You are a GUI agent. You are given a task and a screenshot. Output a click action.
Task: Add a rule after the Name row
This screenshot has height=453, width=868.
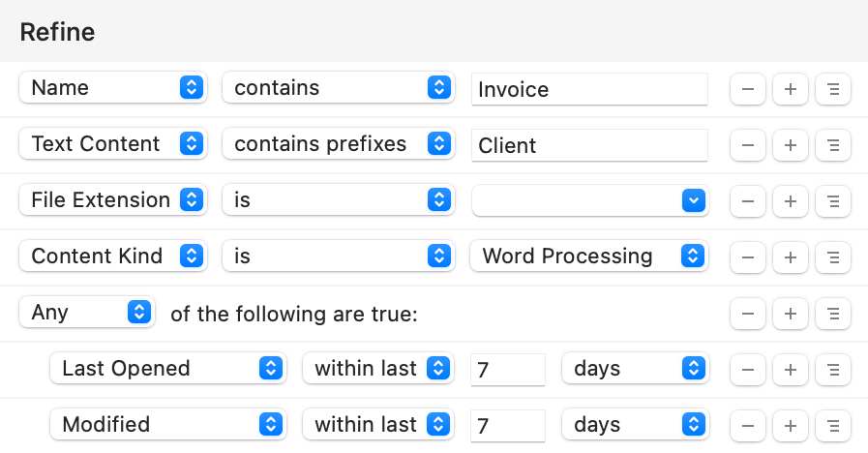(791, 88)
